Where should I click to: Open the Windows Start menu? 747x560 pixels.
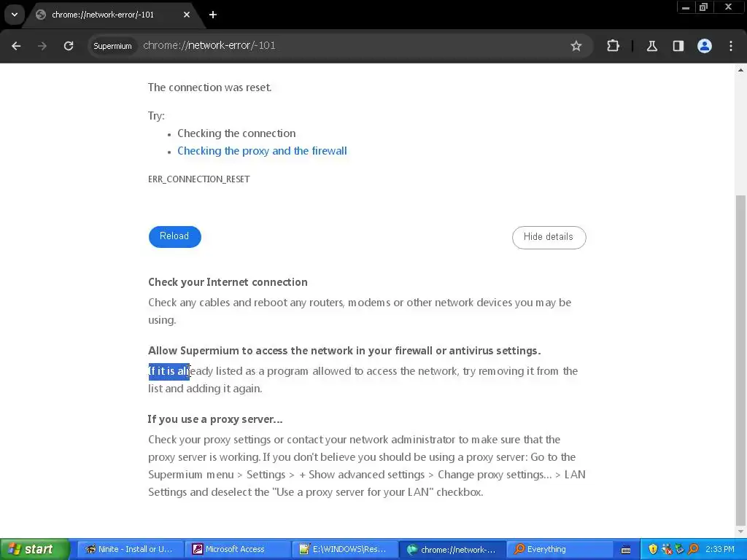tap(34, 549)
